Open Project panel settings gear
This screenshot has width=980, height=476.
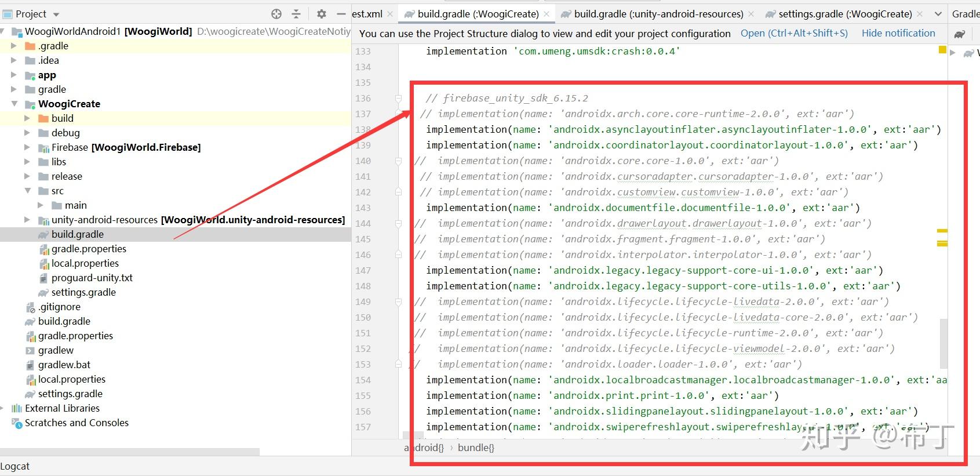click(322, 14)
